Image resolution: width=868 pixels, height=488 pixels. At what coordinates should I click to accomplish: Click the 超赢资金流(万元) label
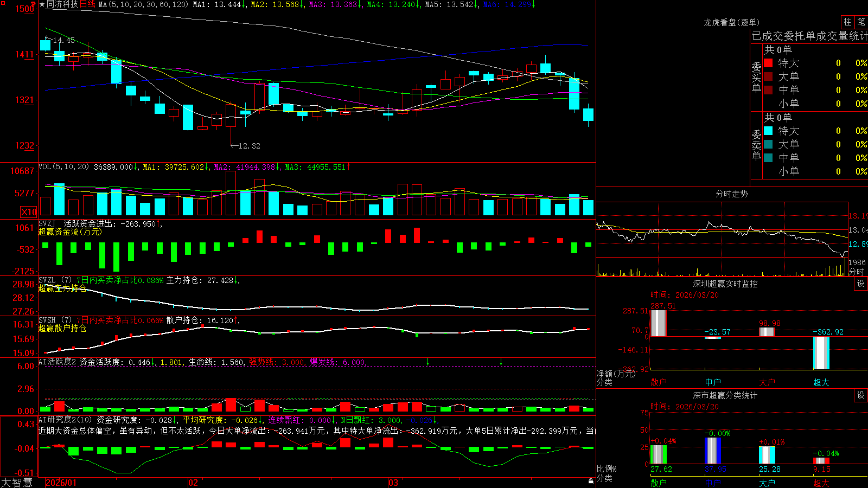tap(70, 232)
